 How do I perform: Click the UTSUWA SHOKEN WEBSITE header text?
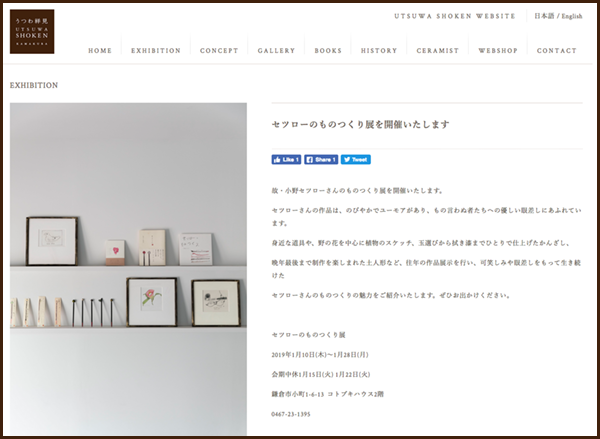455,16
